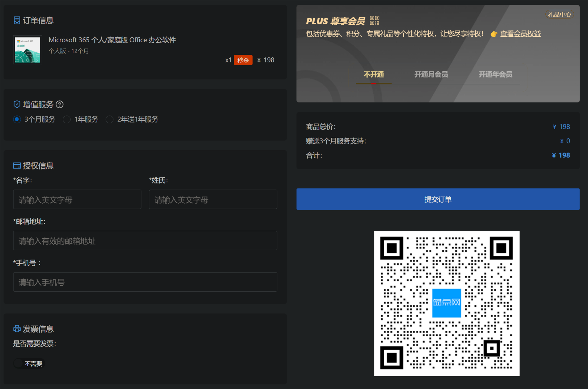The height and width of the screenshot is (389, 588).
Task: Click the product title Microsoft 365 个人/家庭版
Action: [x=112, y=40]
